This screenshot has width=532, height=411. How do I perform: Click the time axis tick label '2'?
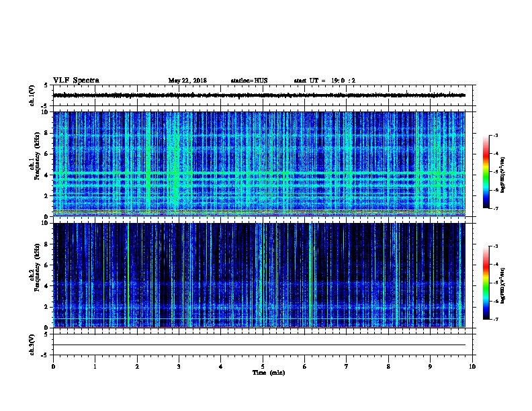(x=137, y=367)
